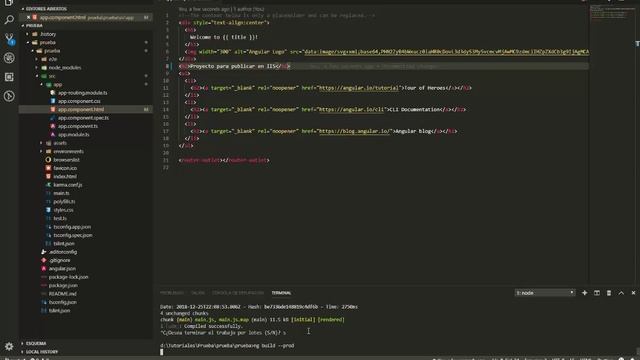640x360 pixels.
Task: Open package-lock.json file
Action: [68, 277]
